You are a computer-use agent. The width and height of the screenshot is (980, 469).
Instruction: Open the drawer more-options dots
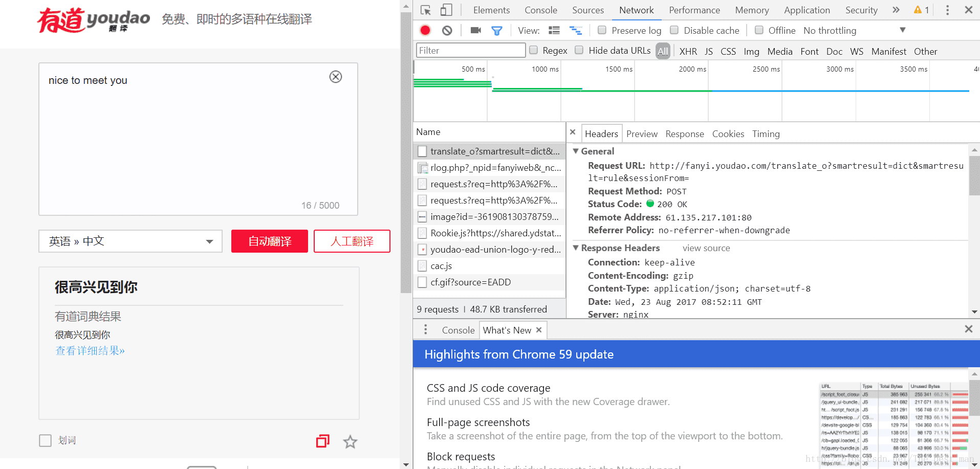coord(425,329)
